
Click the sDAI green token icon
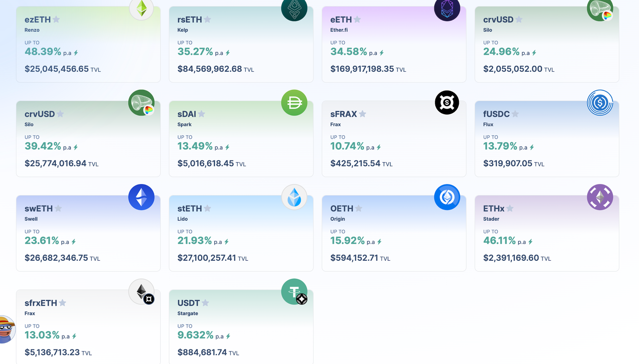(x=295, y=103)
